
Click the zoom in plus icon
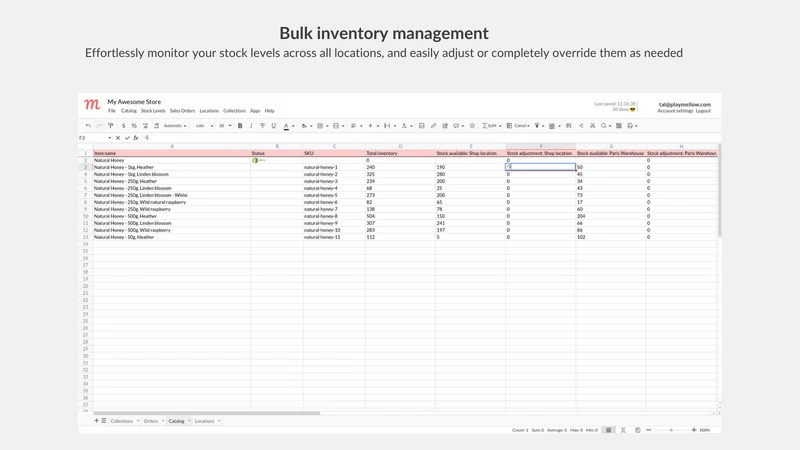694,430
